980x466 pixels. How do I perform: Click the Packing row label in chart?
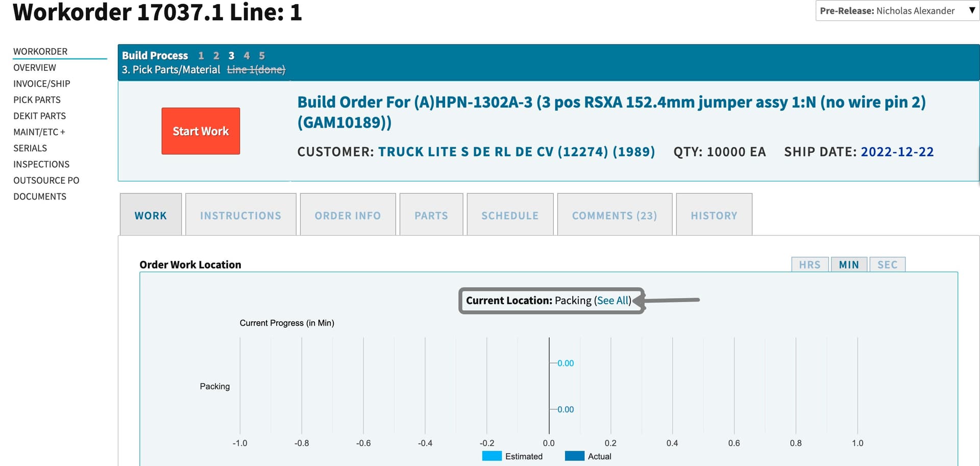click(x=215, y=386)
